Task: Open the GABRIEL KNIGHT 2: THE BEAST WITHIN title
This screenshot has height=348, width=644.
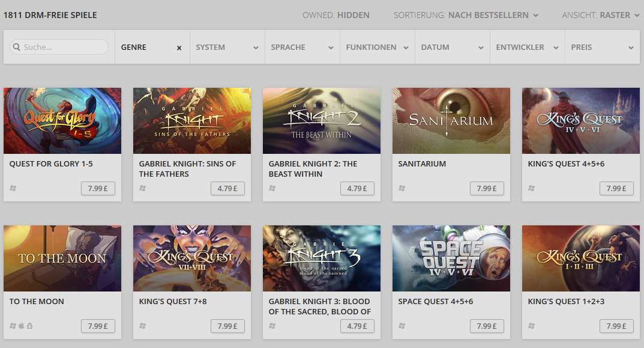Action: (313, 169)
